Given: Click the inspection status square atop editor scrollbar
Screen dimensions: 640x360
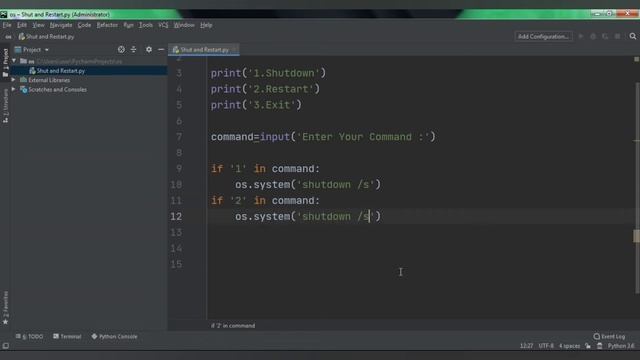Looking at the screenshot, I should click(x=636, y=59).
